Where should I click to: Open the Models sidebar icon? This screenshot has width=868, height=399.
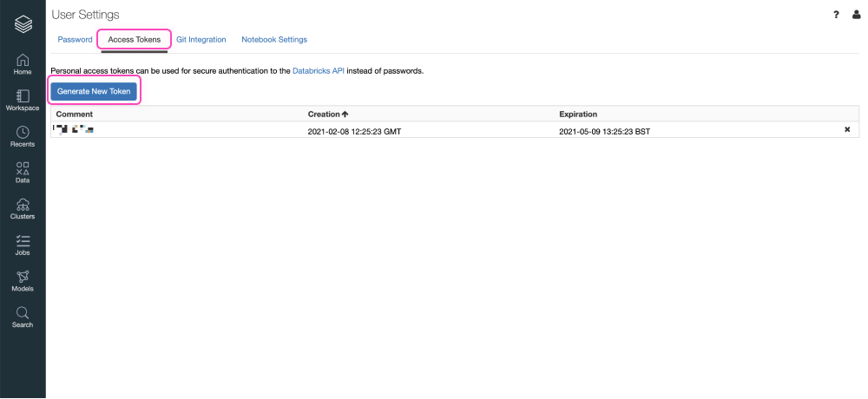(23, 281)
